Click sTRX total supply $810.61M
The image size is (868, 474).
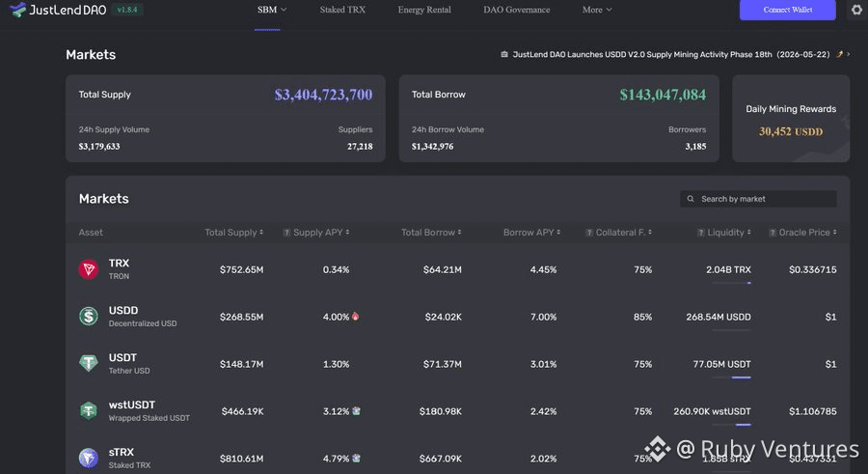coord(241,458)
